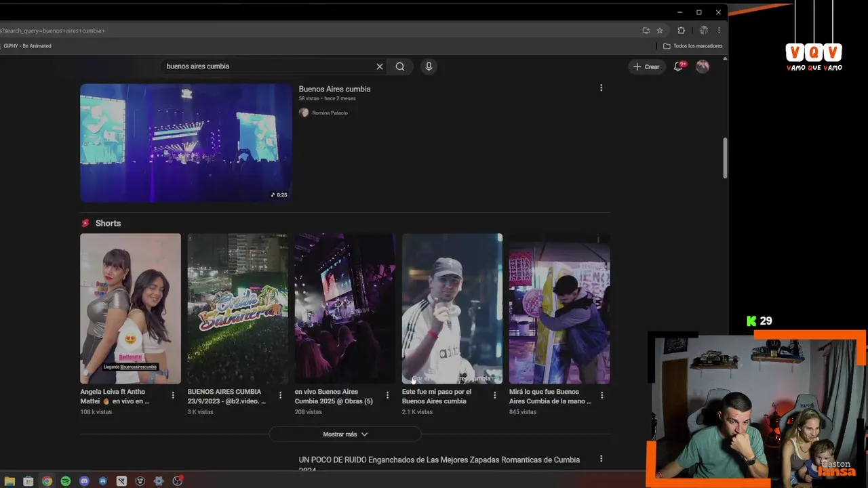The width and height of the screenshot is (868, 488).
Task: Click the page vertical scrollbar thumb
Action: click(725, 158)
